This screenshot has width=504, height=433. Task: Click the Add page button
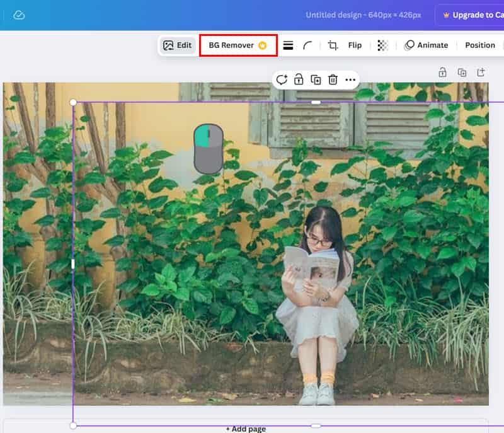click(x=246, y=429)
